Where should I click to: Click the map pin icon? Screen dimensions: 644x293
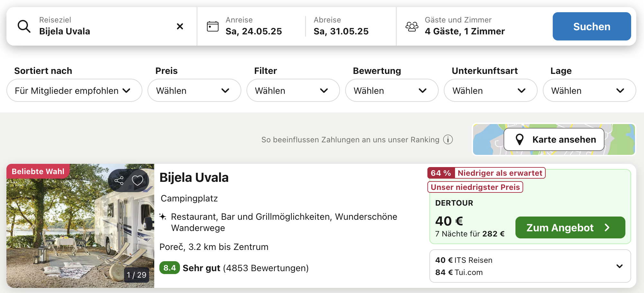(x=519, y=139)
